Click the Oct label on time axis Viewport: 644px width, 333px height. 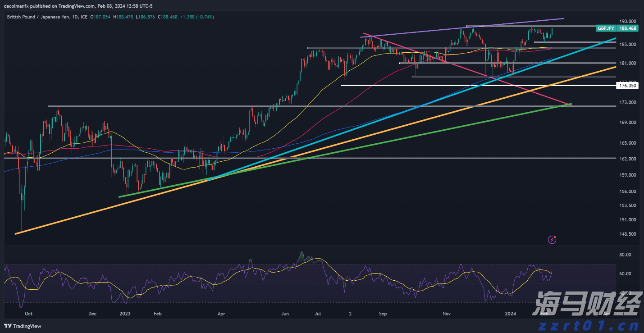[x=28, y=313]
